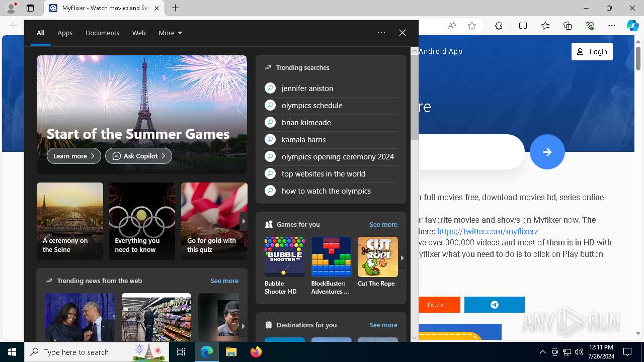Show more games with the right arrow
This screenshot has width=644, height=362.
tap(402, 258)
